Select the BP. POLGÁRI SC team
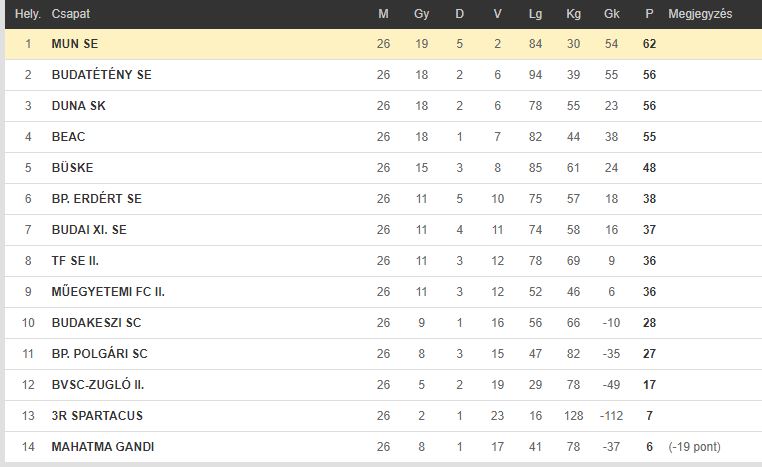The height and width of the screenshot is (467, 762). pyautogui.click(x=99, y=354)
